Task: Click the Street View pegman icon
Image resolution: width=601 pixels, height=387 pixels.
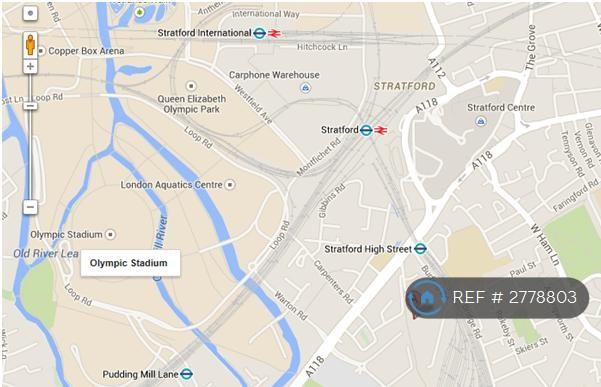Action: [30, 45]
